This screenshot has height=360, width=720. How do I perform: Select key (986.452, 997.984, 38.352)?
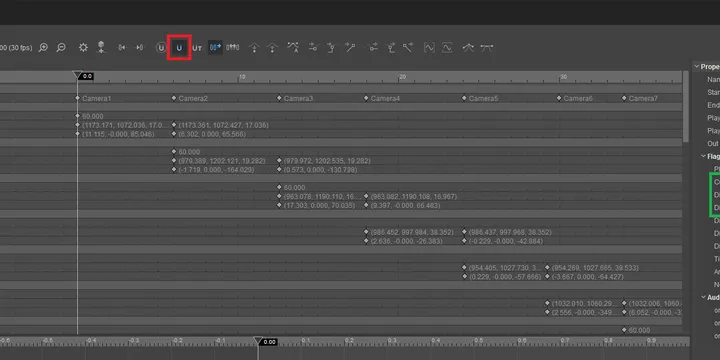coord(366,232)
